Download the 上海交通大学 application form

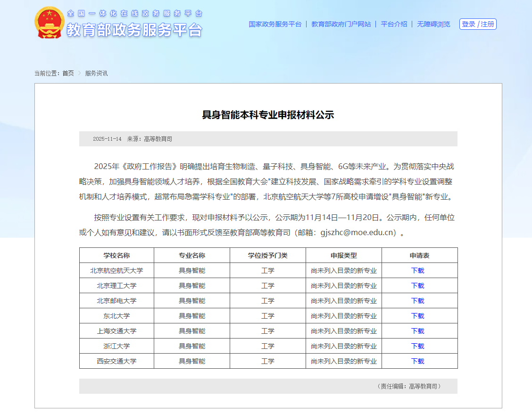pyautogui.click(x=417, y=331)
